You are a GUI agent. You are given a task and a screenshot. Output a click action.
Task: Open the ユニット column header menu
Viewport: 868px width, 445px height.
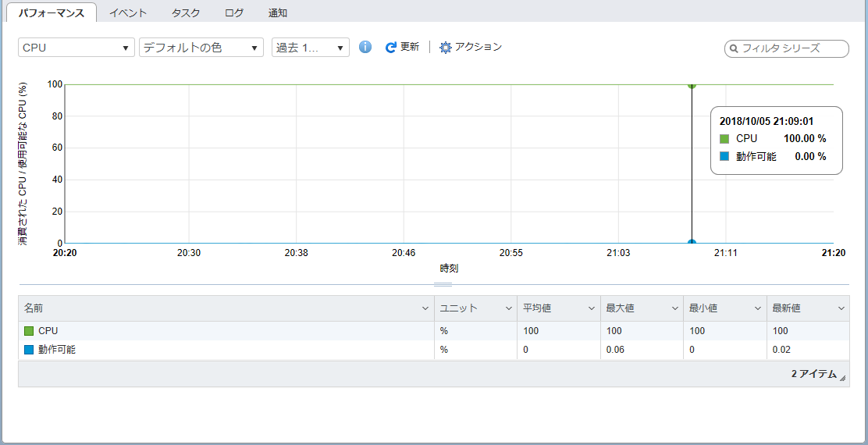[x=508, y=308]
